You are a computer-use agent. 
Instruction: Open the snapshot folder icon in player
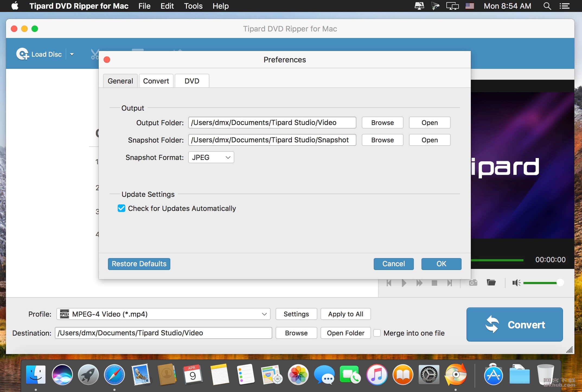click(491, 282)
